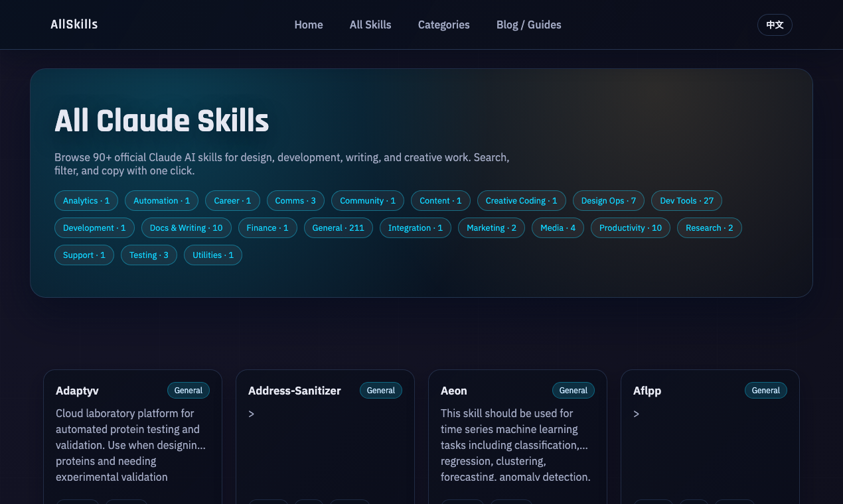Image resolution: width=843 pixels, height=504 pixels.
Task: Open the Aeon skill card title
Action: [454, 391]
